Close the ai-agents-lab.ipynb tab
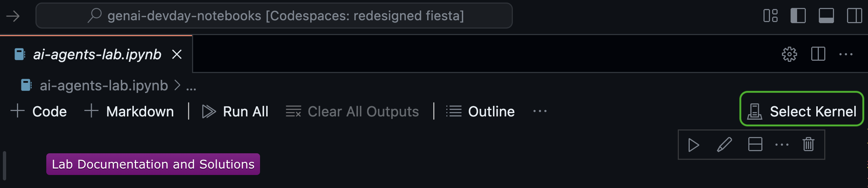Screen dimensions: 868x188 pos(177,55)
